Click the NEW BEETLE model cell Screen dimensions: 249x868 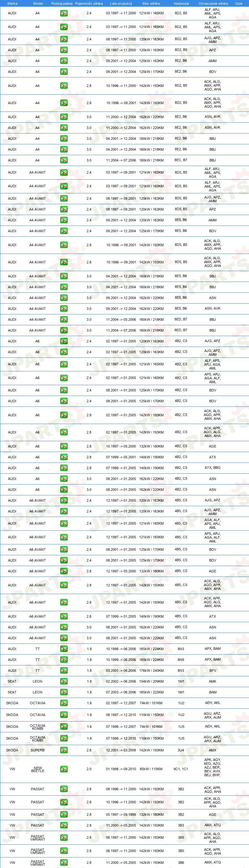tap(38, 769)
